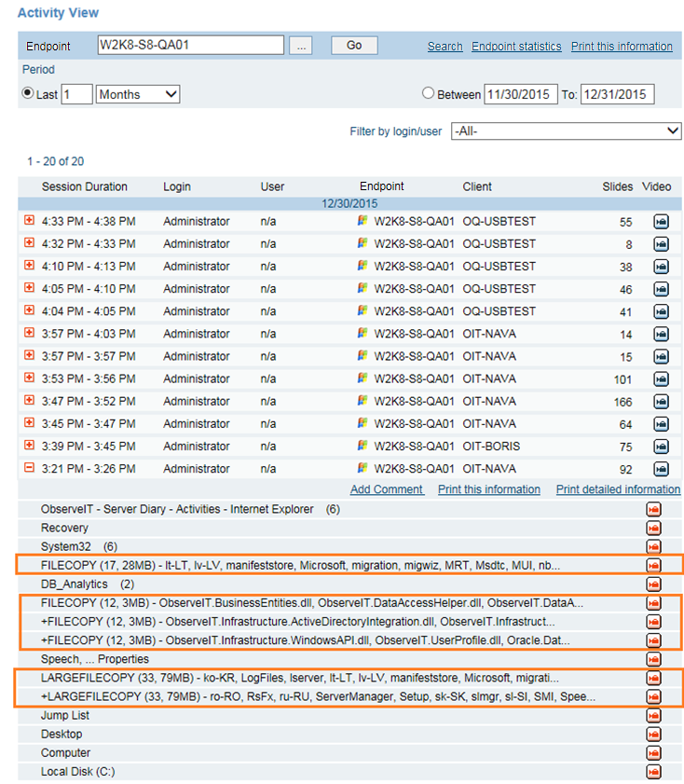Viewport: 684px width, 784px height.
Task: Select the Last period radio button
Action: coord(28,93)
